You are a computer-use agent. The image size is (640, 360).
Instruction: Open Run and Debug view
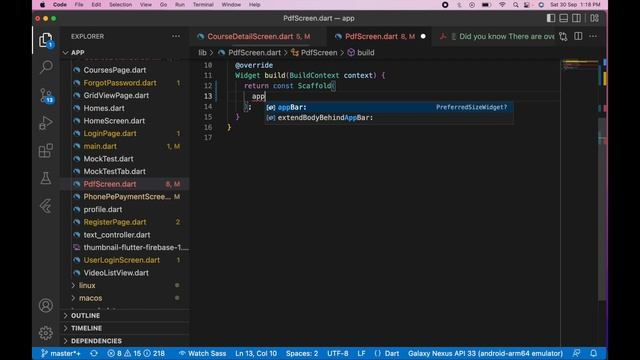46,123
